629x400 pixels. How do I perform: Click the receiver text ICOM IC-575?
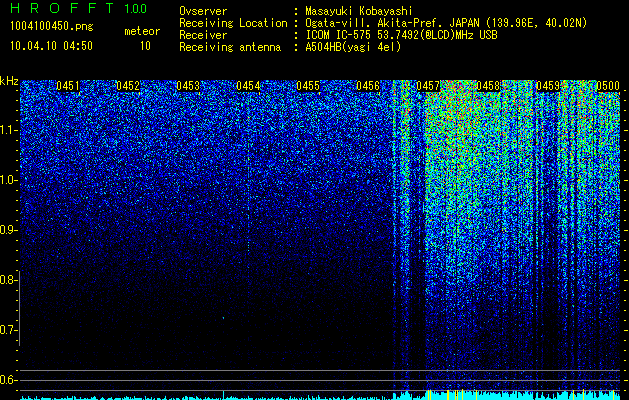tap(339, 35)
